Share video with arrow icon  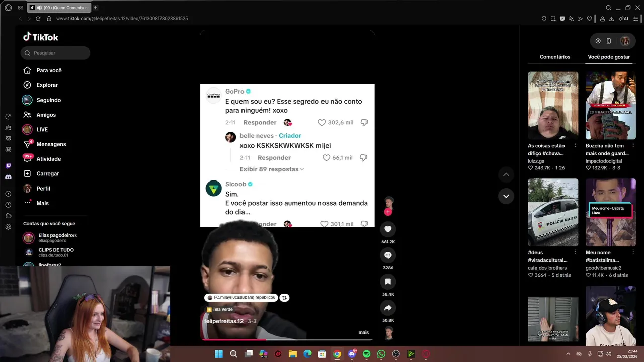[x=388, y=308]
